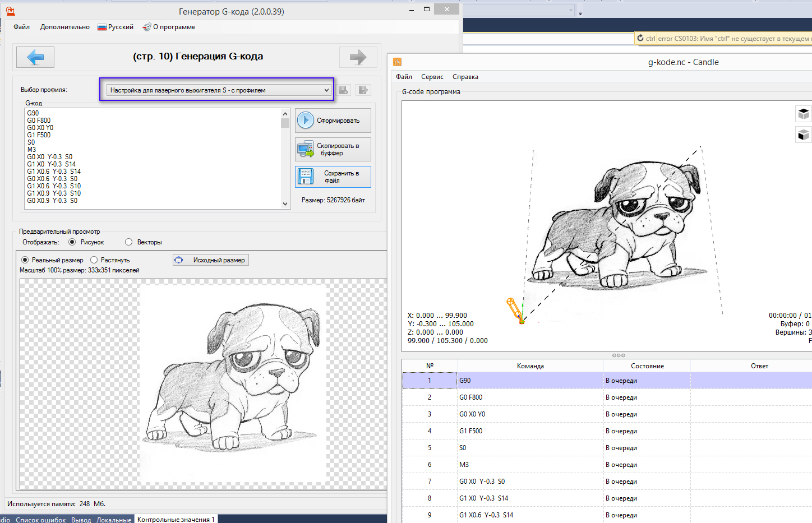This screenshot has height=523, width=812.
Task: Select G1 F500 command in Candle row 4
Action: pos(530,431)
